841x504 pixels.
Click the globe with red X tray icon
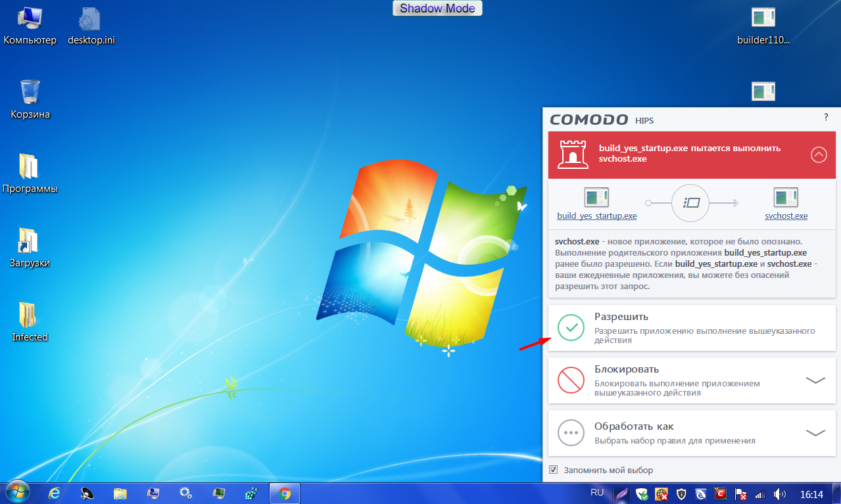coord(661,493)
